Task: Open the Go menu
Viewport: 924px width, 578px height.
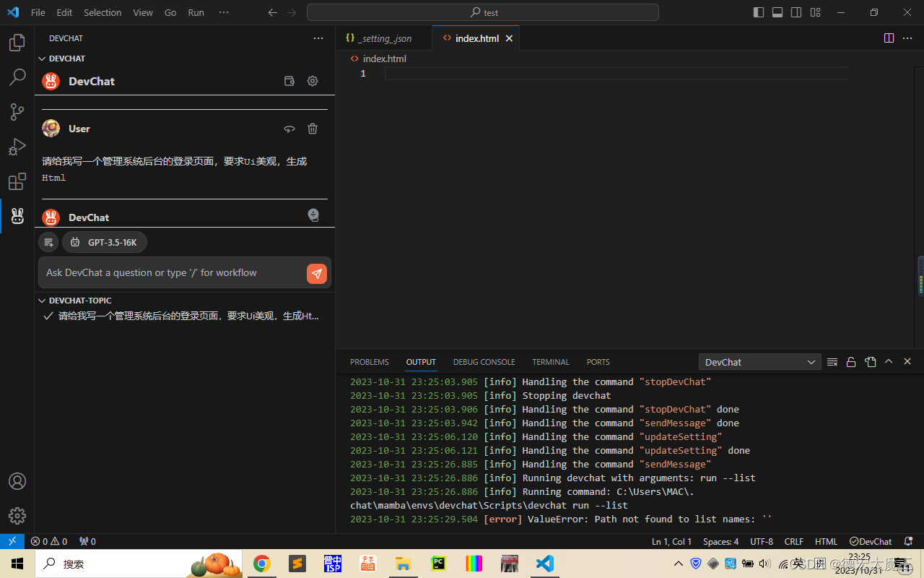Action: pos(170,12)
